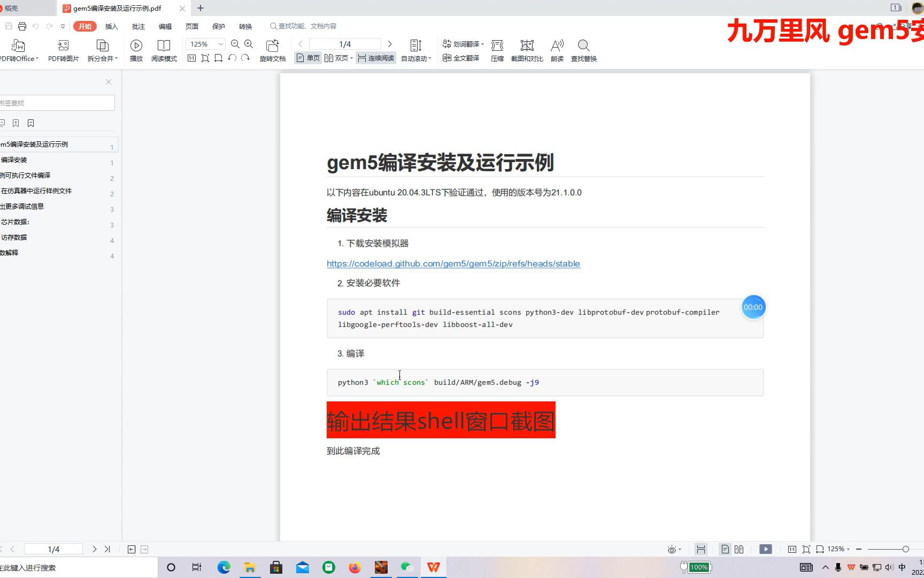Open the 自动滚动 auto scroll menu
The height and width of the screenshot is (578, 924).
click(x=416, y=51)
